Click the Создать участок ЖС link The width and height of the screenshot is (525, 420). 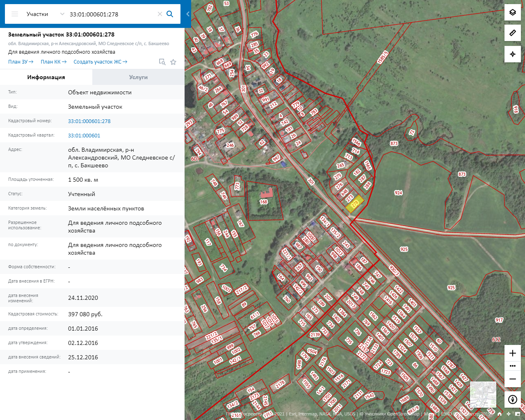click(100, 62)
